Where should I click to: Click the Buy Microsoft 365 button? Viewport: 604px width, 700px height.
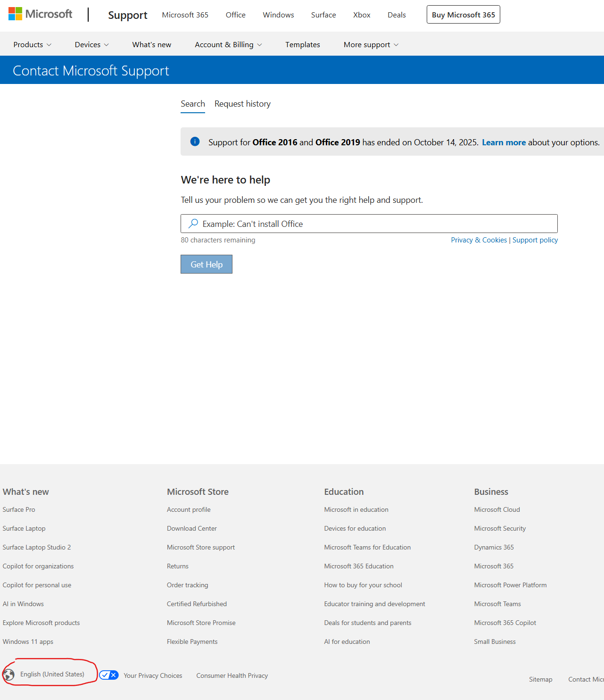(x=463, y=15)
